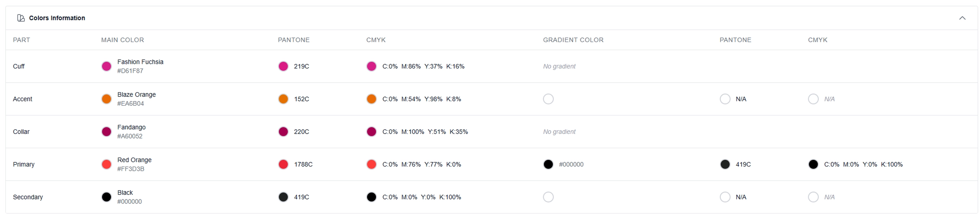The width and height of the screenshot is (980, 219).
Task: Click the Pantone 1788C swatch
Action: pyautogui.click(x=283, y=164)
